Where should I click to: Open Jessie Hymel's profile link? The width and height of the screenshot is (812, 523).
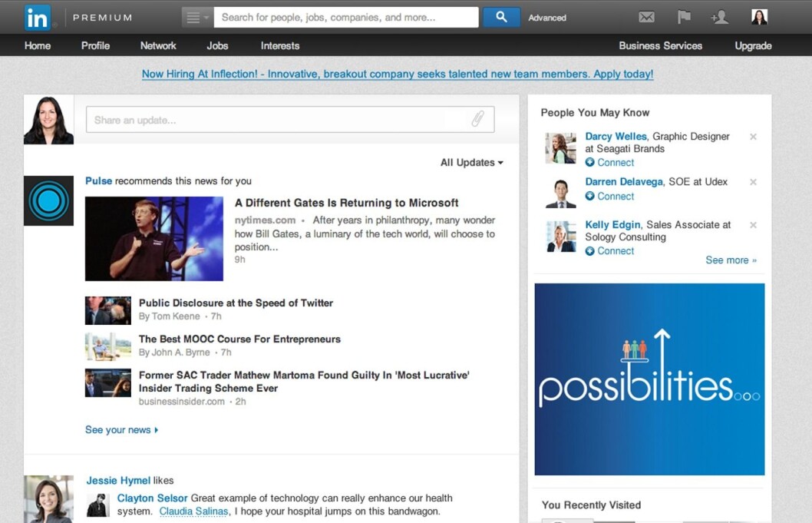(x=118, y=481)
